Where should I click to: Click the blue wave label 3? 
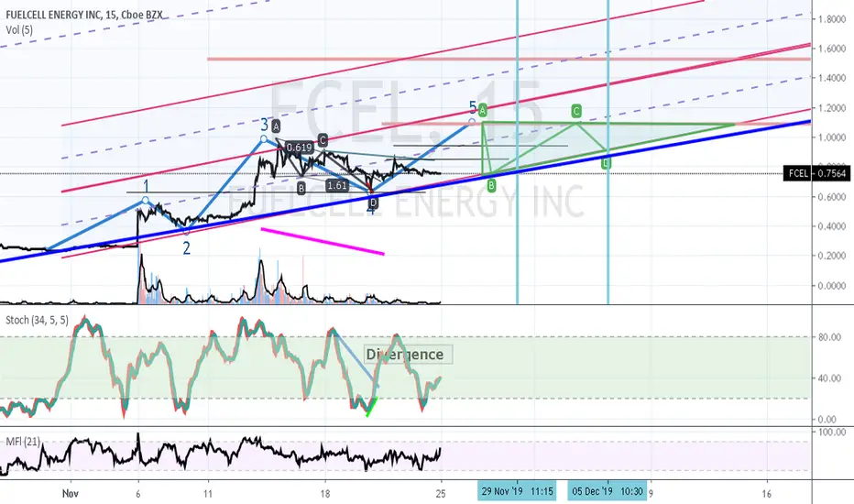click(x=264, y=124)
